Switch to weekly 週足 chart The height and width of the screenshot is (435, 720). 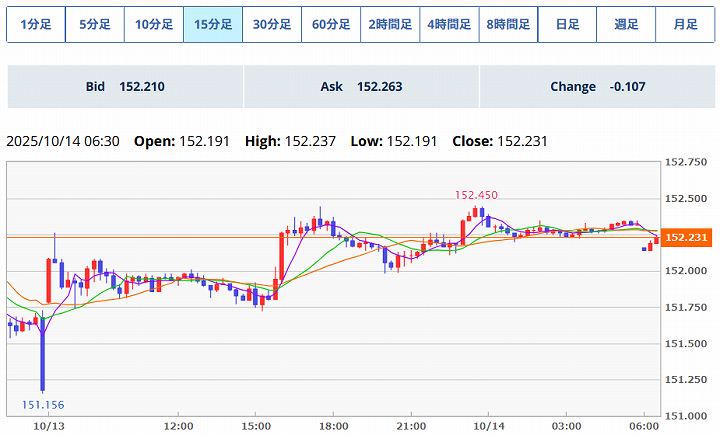click(x=625, y=25)
